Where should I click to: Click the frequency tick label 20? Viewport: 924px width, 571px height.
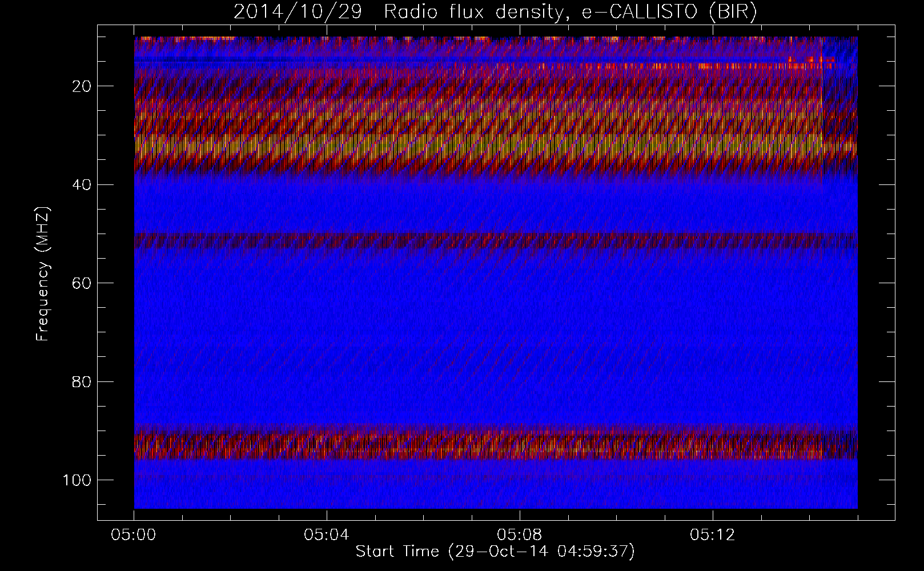coord(82,86)
